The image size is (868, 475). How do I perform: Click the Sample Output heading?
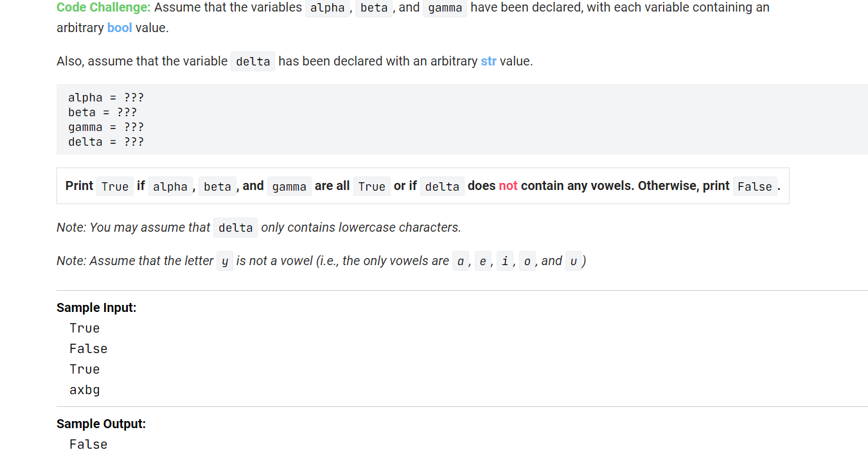pyautogui.click(x=101, y=424)
